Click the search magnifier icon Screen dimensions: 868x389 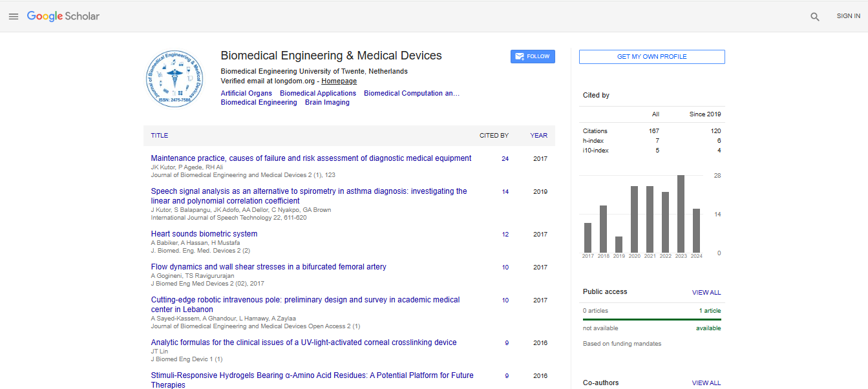pyautogui.click(x=815, y=17)
